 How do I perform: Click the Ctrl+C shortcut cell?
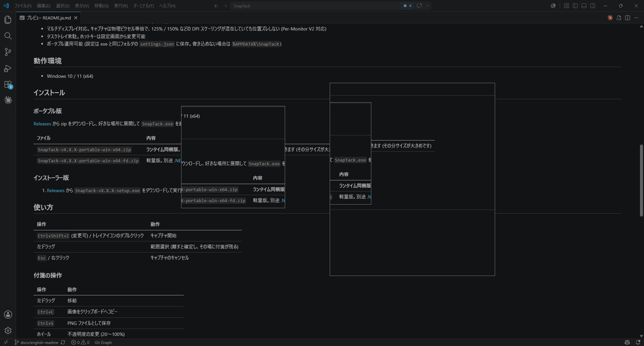46,312
